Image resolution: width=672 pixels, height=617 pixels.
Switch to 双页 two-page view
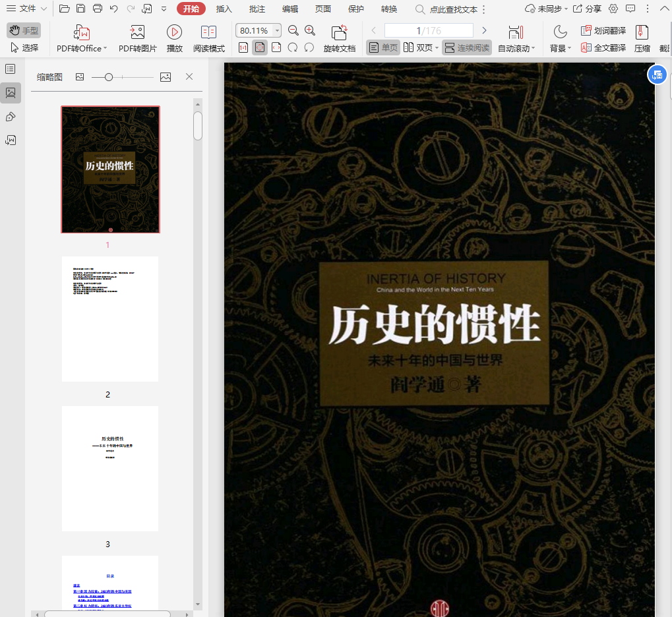pos(418,47)
